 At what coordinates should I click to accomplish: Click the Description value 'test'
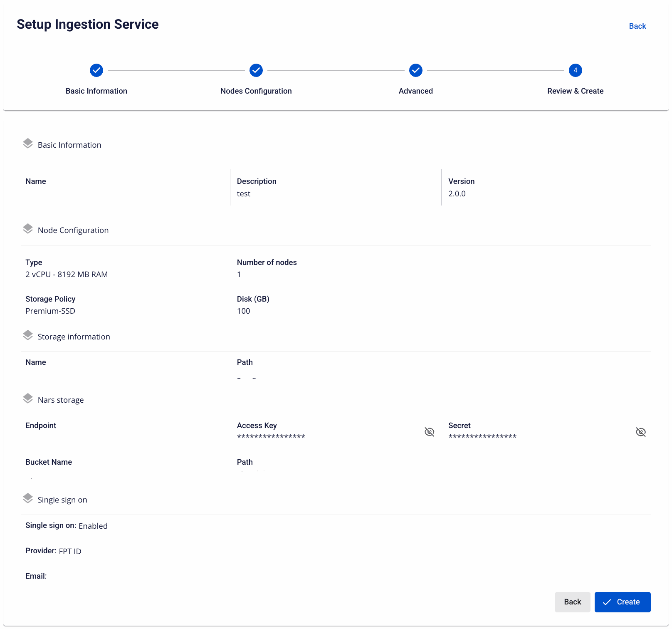[x=244, y=194]
